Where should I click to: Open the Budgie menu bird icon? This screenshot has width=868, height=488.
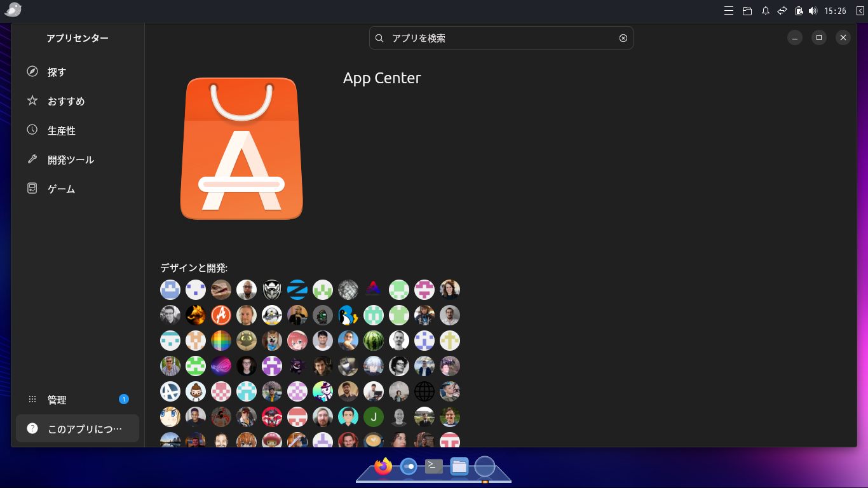(x=13, y=10)
